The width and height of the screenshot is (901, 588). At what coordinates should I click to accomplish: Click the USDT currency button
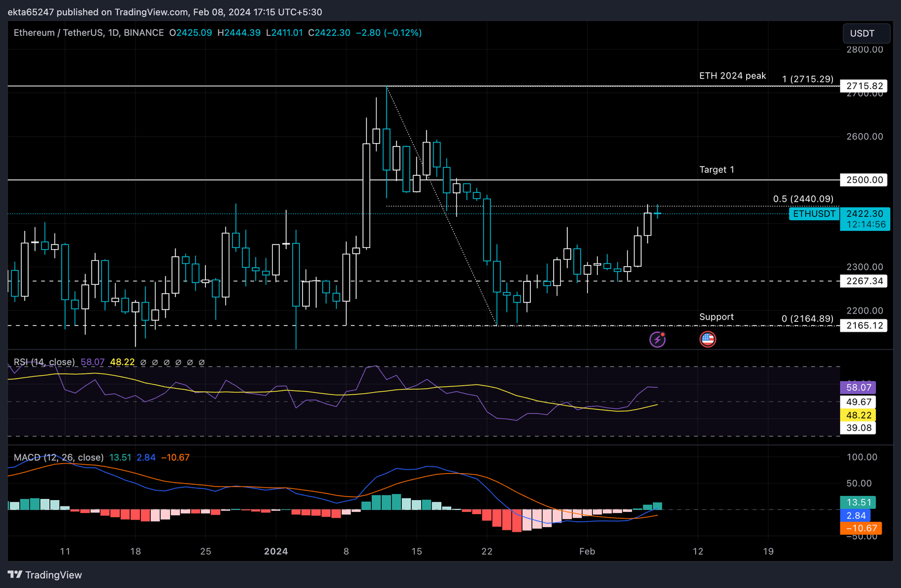coord(862,33)
